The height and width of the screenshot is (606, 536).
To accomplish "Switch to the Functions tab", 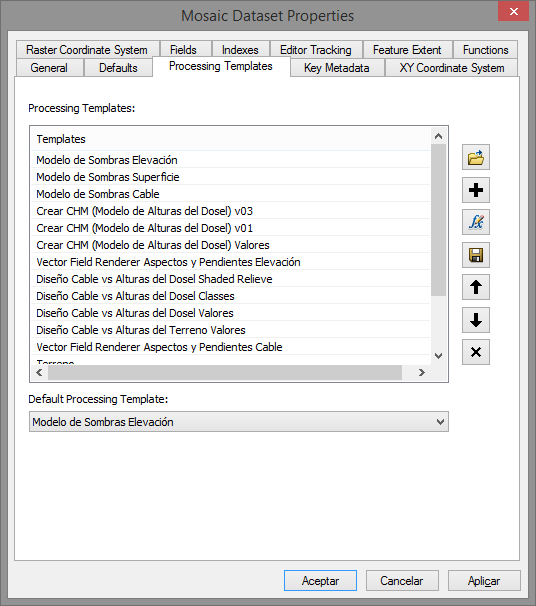I will point(485,50).
